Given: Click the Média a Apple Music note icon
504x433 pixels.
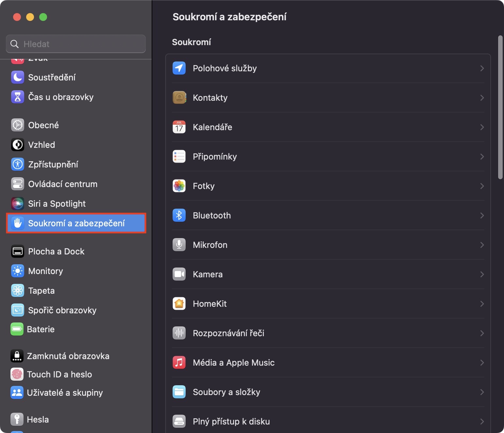Looking at the screenshot, I should pyautogui.click(x=179, y=362).
